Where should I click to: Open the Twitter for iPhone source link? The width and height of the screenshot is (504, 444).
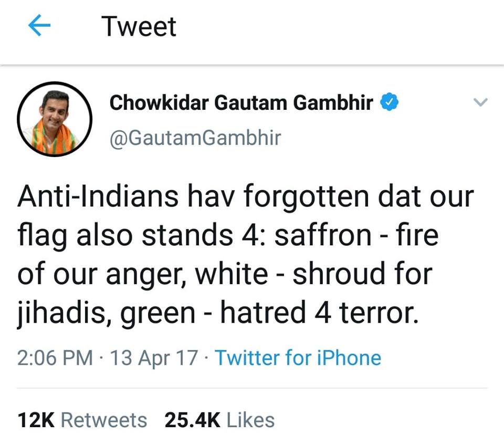coord(298,358)
